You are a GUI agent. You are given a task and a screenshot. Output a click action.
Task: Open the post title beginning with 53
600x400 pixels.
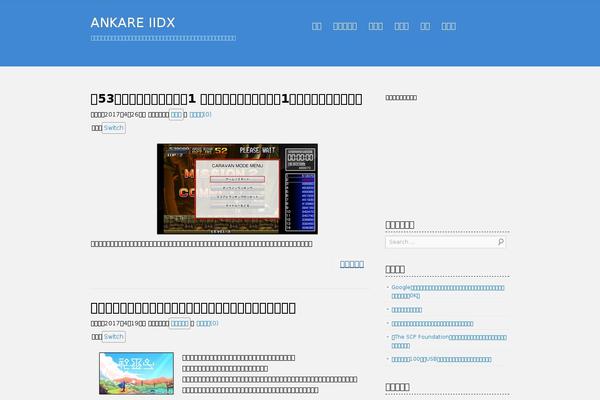coord(226,99)
